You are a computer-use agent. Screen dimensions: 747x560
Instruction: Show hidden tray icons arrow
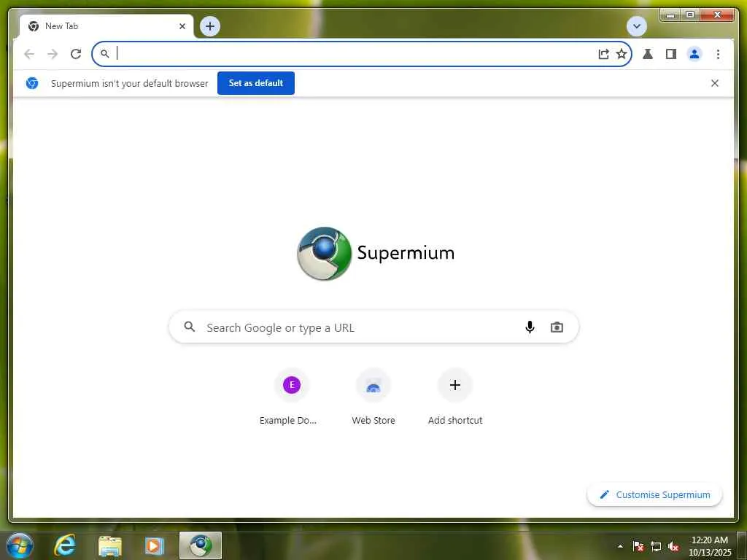tap(620, 546)
